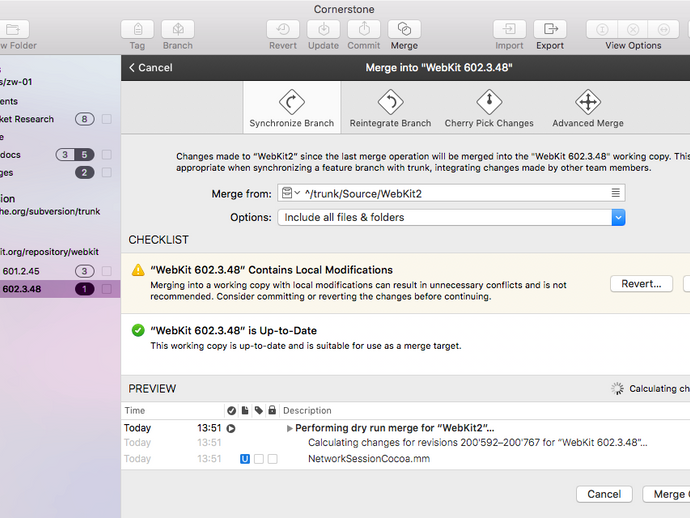Click badge 8 on Market Research row
690x518 pixels.
click(84, 119)
